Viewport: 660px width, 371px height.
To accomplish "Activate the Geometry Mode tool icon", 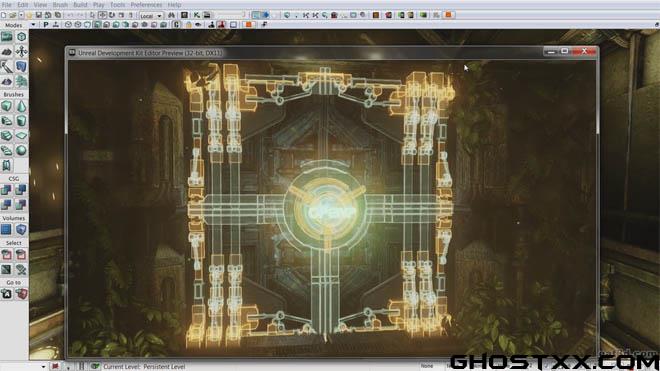I will point(21,37).
